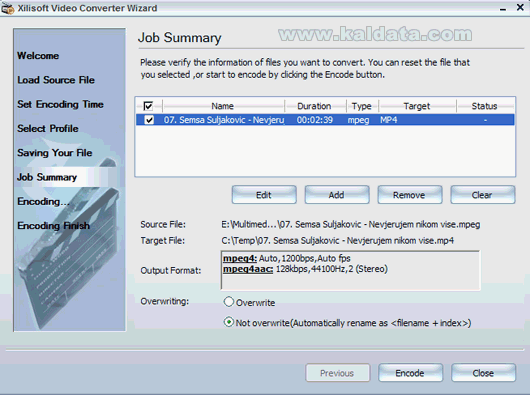This screenshot has height=395, width=530.
Task: Select the Overwrite radio option
Action: point(229,302)
